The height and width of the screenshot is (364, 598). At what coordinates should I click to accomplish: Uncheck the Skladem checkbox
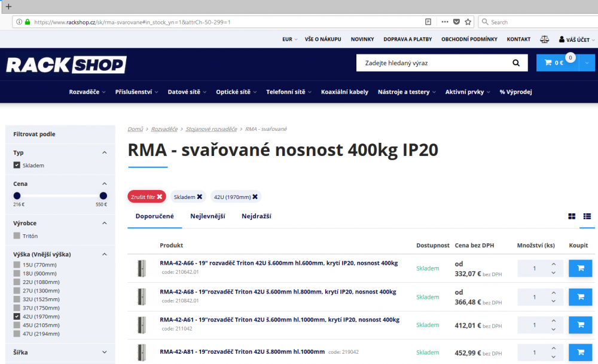[x=17, y=165]
